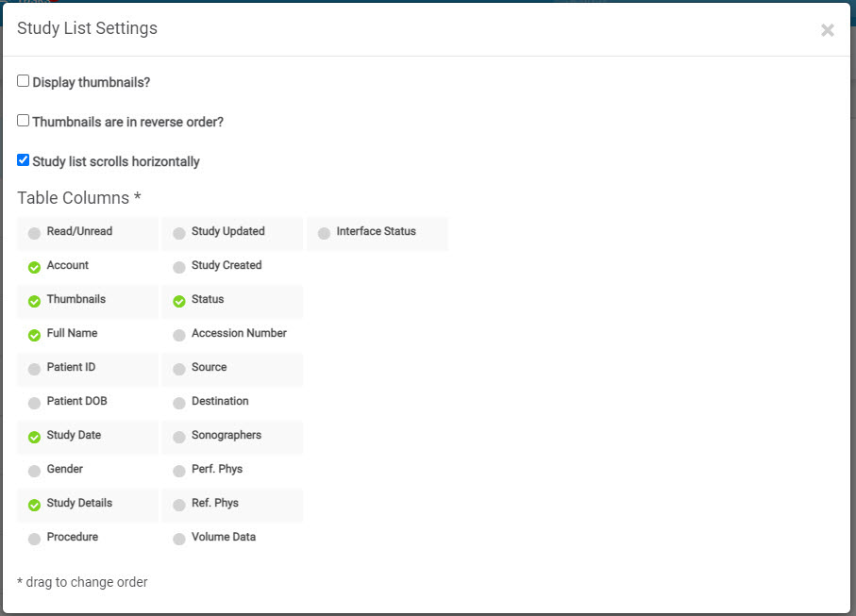Toggle the Read/Unread column indicator
The width and height of the screenshot is (856, 616).
pyautogui.click(x=34, y=234)
